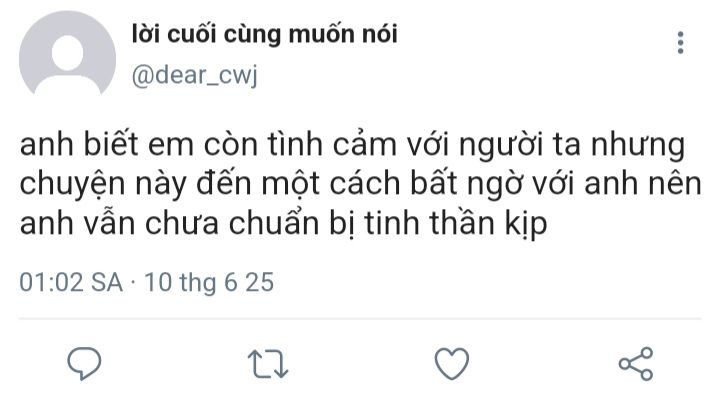
Task: Open the 01:02 SA timestamp
Action: (71, 282)
